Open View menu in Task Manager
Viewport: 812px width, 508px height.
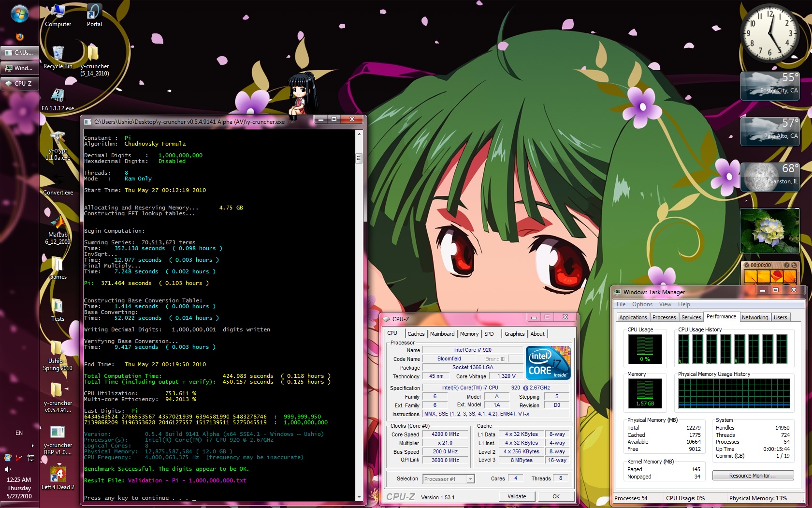tap(665, 304)
